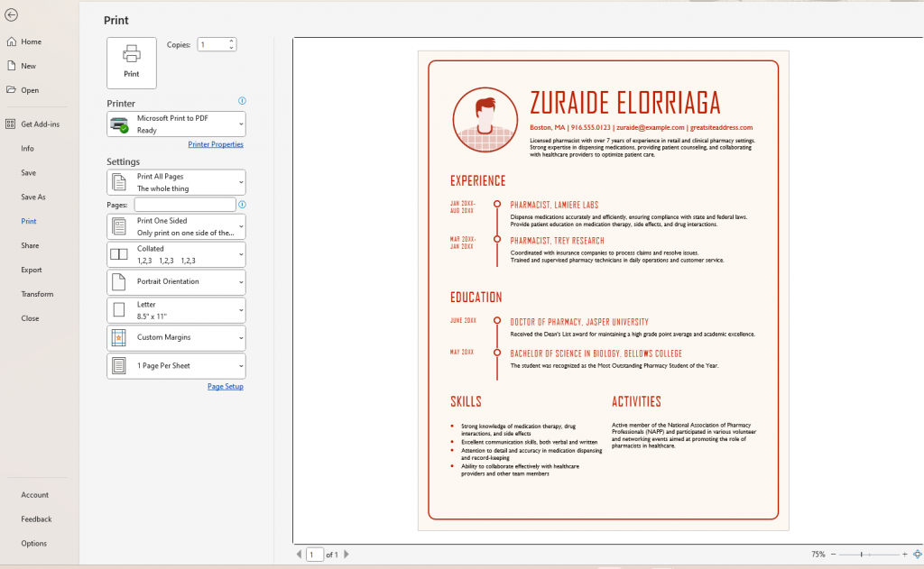The height and width of the screenshot is (569, 924).
Task: Click the back arrow to exit Backstage
Action: tap(11, 15)
